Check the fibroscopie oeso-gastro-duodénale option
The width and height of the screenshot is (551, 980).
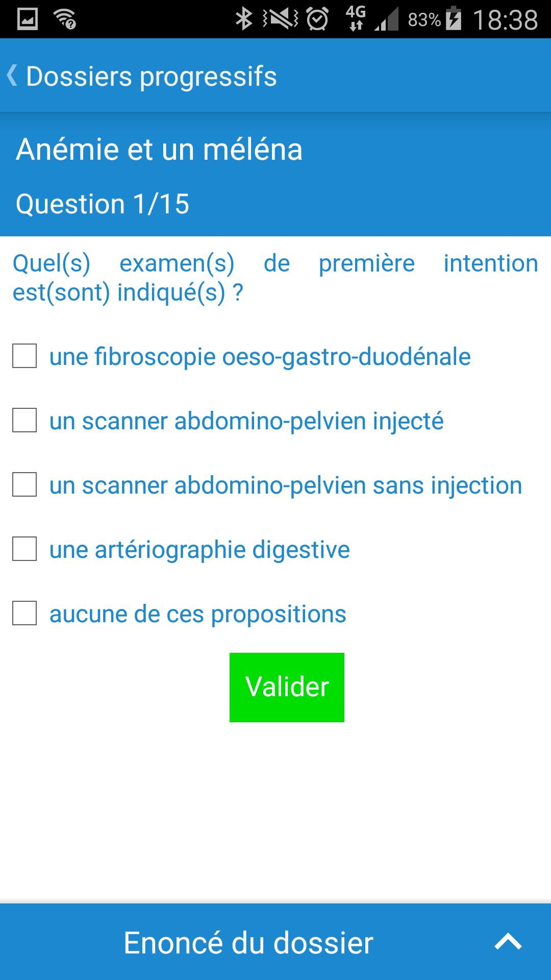click(x=23, y=357)
